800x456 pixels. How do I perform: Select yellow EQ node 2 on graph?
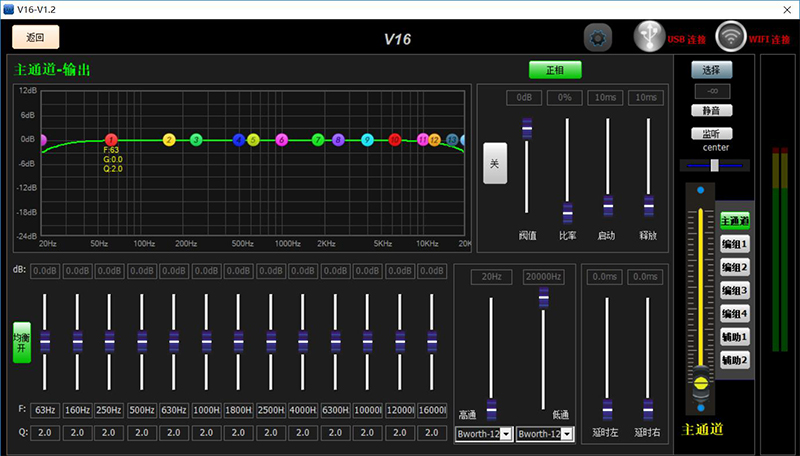pos(169,140)
